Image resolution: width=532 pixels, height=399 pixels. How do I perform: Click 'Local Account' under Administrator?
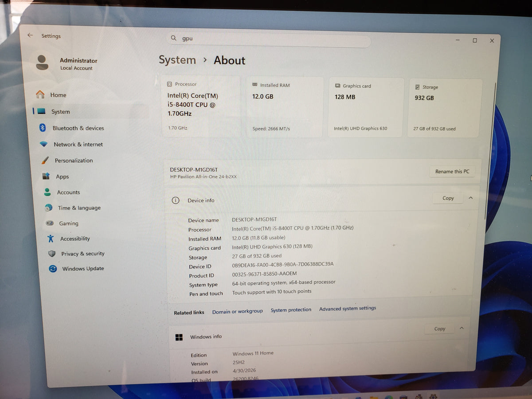[x=76, y=68]
